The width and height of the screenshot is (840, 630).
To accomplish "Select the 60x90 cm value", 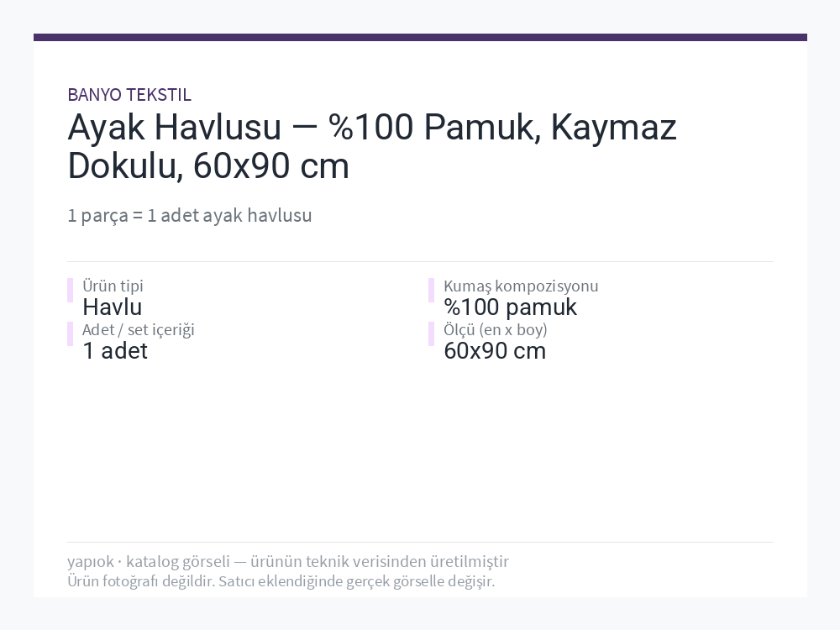I will point(495,351).
